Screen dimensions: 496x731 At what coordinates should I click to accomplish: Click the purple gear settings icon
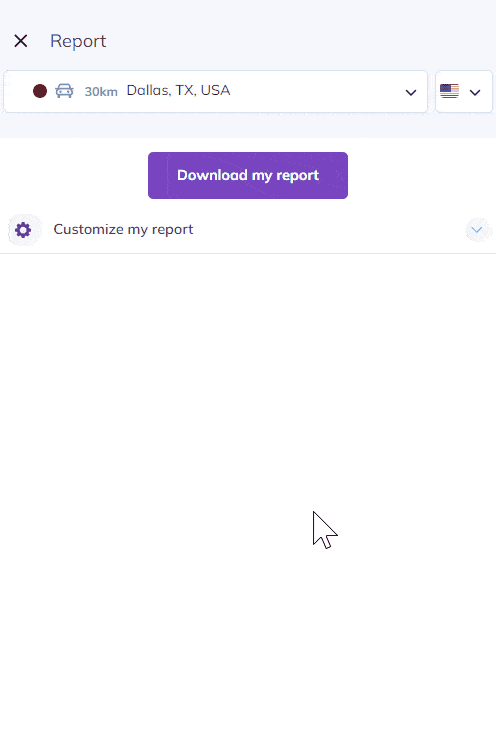pos(23,229)
